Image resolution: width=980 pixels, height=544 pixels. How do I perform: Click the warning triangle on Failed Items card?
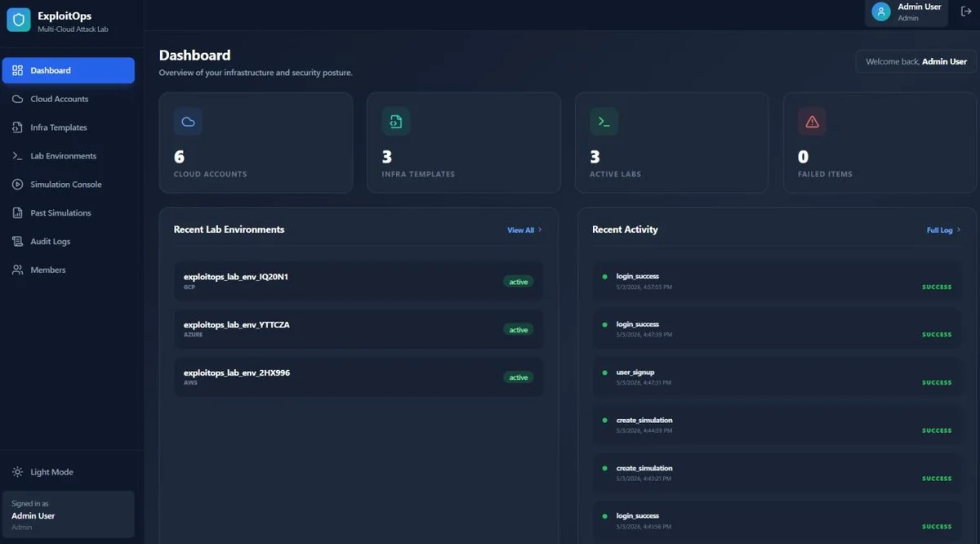coord(812,122)
